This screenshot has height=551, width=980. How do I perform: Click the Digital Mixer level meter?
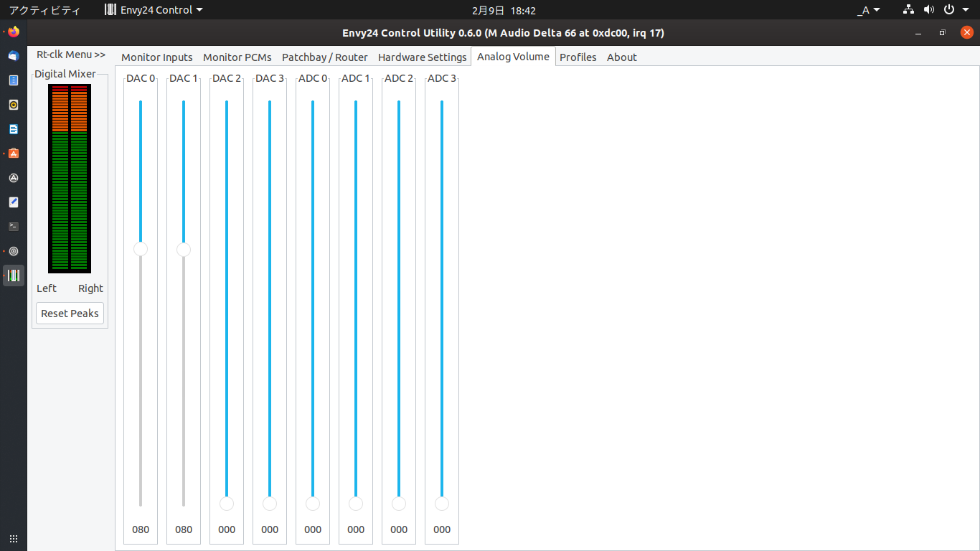click(70, 179)
